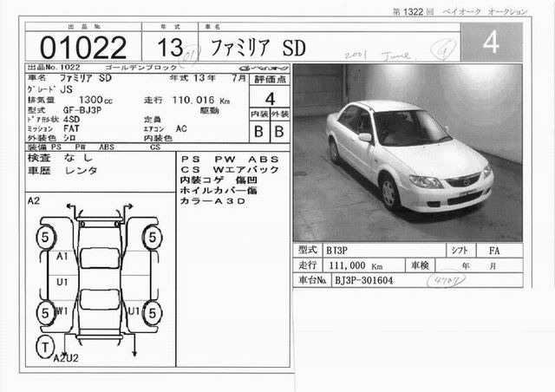Click the model code GF-BJ3P
Viewport: 555px width, 392px height.
(82, 110)
